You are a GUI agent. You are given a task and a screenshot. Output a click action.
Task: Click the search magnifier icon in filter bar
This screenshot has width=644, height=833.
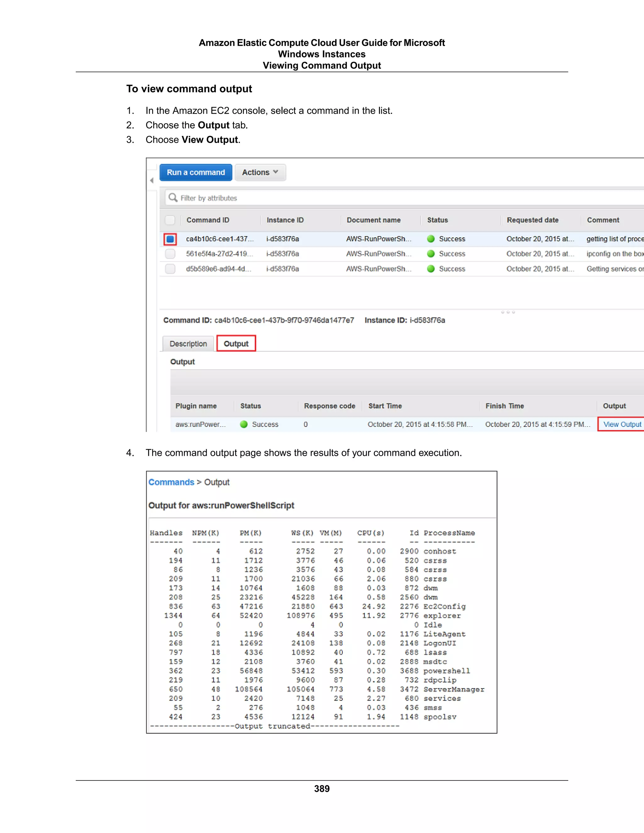pyautogui.click(x=173, y=198)
